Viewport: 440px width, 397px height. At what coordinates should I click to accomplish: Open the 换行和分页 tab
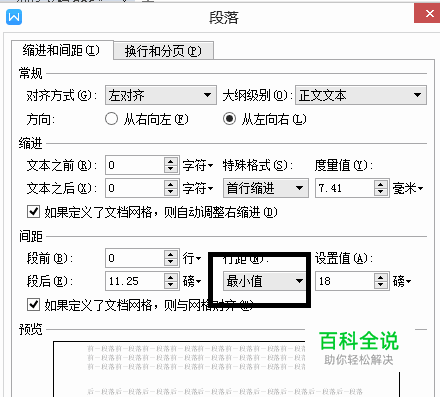tap(163, 51)
